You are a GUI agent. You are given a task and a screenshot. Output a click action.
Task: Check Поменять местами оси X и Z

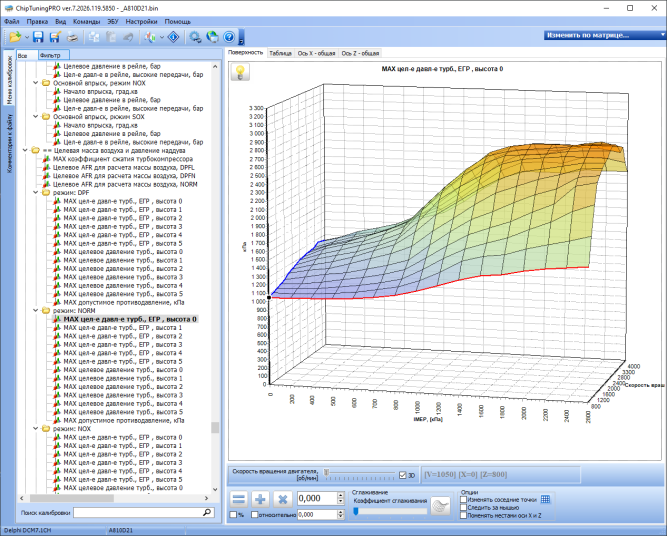464,516
